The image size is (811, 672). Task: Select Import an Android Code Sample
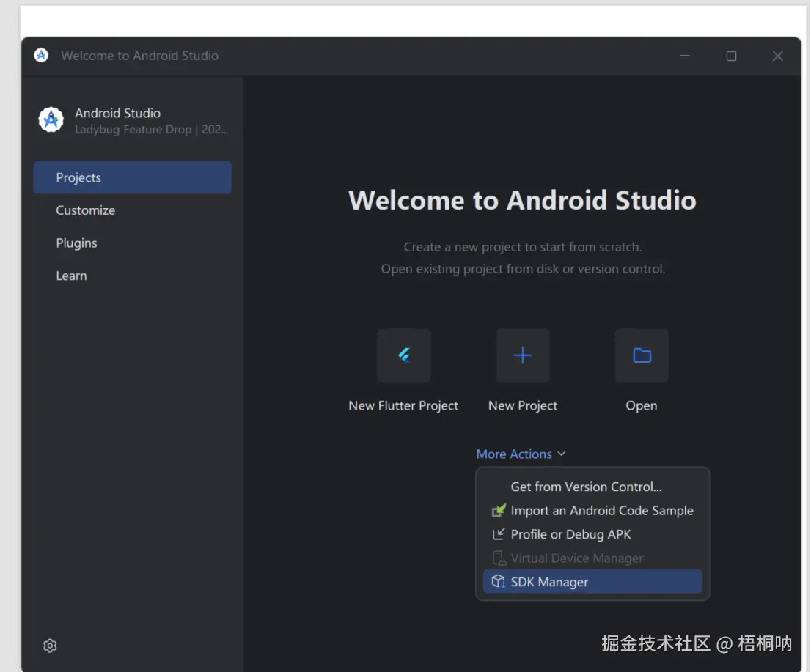[x=592, y=511]
